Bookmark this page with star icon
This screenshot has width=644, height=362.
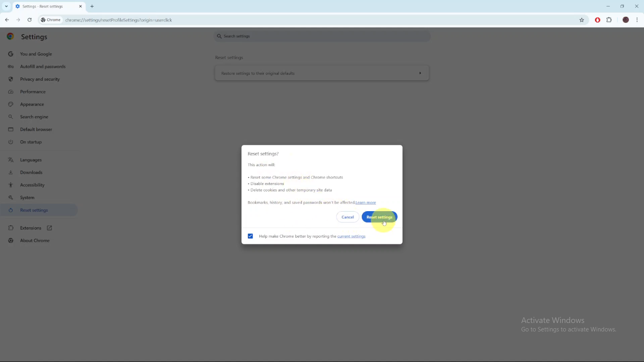point(582,20)
